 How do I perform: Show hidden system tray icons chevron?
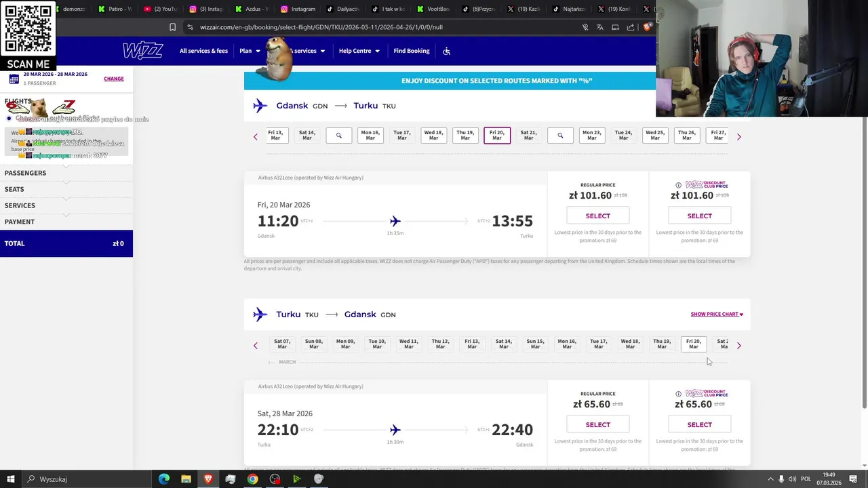770,479
